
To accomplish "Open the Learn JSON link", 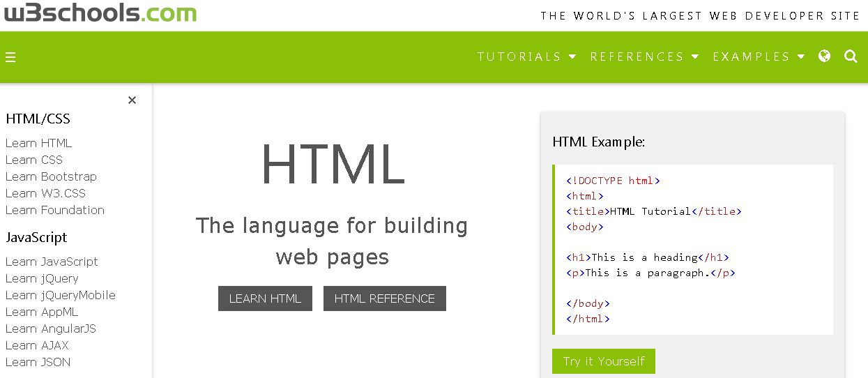I will point(38,362).
